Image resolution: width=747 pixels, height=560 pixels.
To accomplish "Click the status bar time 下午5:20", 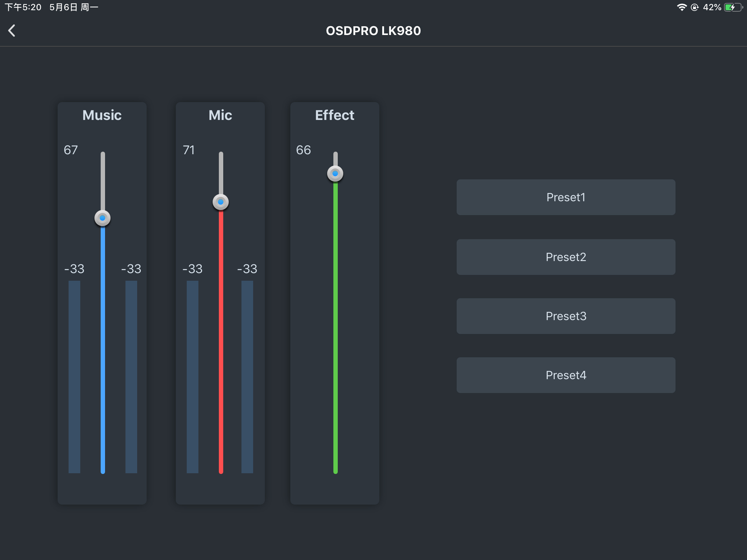I will (23, 7).
